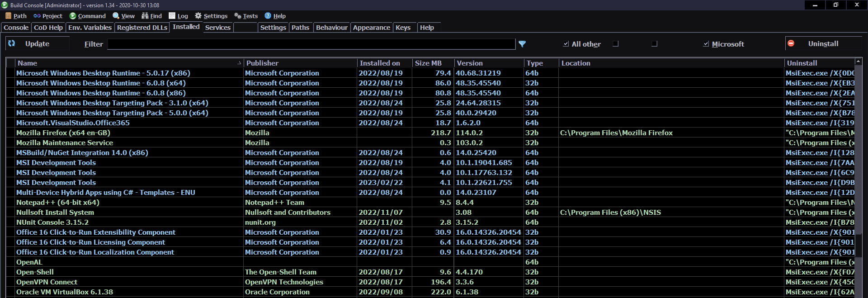This screenshot has width=868, height=298.
Task: Select Microsoft Windows Desktop Targeting Pack - 3.1.0 (x64)
Action: 112,103
